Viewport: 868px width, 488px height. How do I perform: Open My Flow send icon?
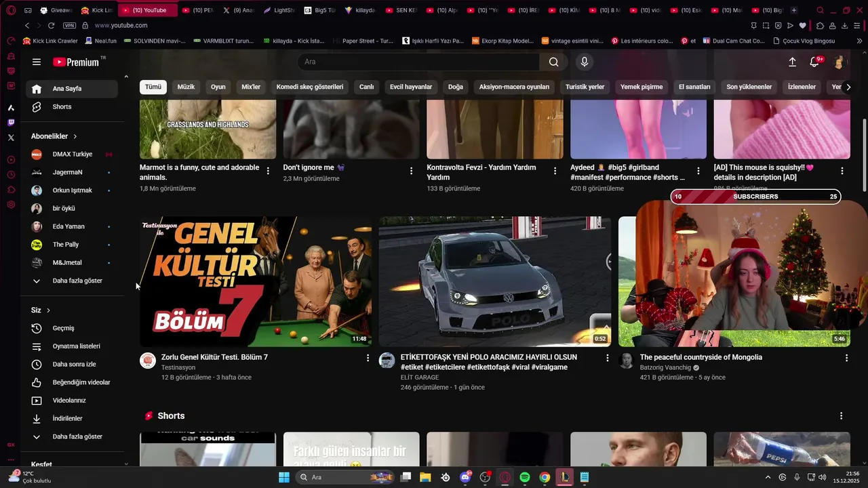(790, 25)
